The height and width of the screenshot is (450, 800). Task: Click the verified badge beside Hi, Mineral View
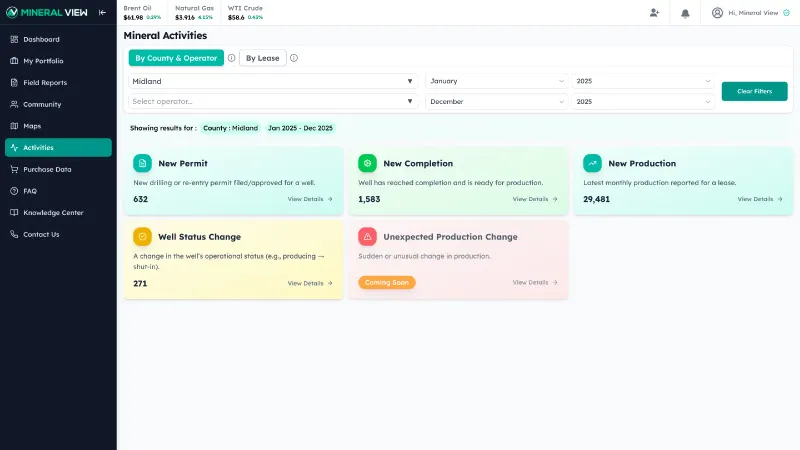(x=786, y=13)
